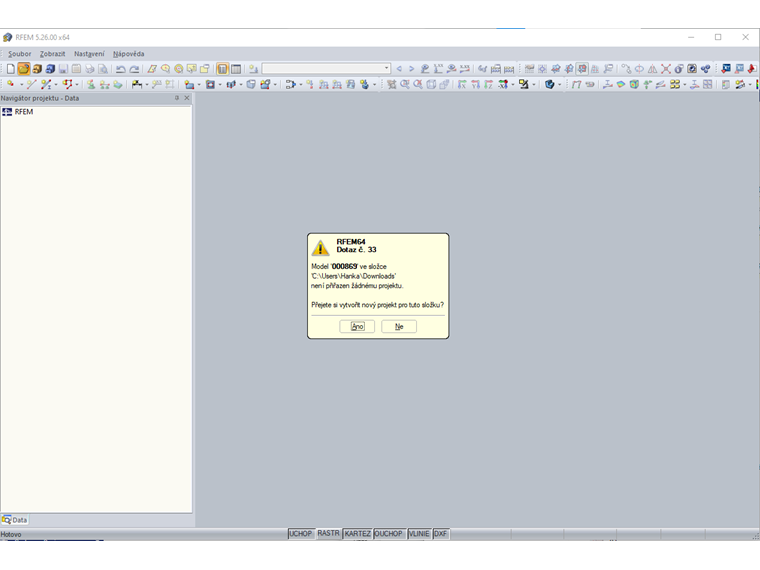Toggle the Table display icon
760x570 pixels.
coord(236,69)
